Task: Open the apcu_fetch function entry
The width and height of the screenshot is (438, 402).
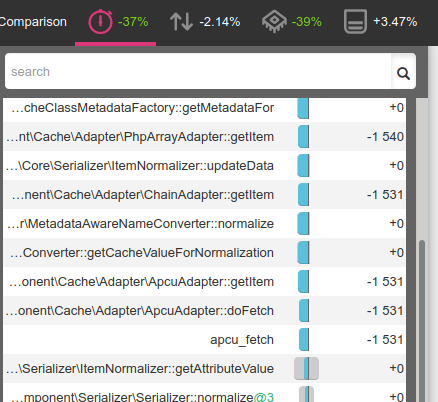Action: pos(205,340)
